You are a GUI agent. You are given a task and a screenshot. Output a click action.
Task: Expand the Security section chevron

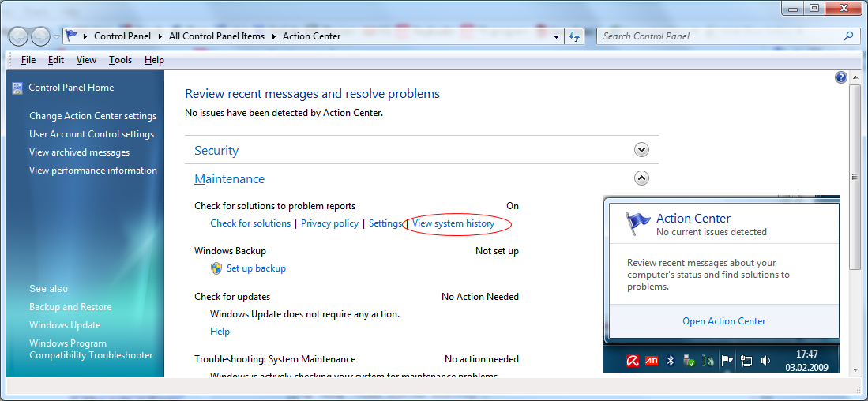(x=641, y=150)
